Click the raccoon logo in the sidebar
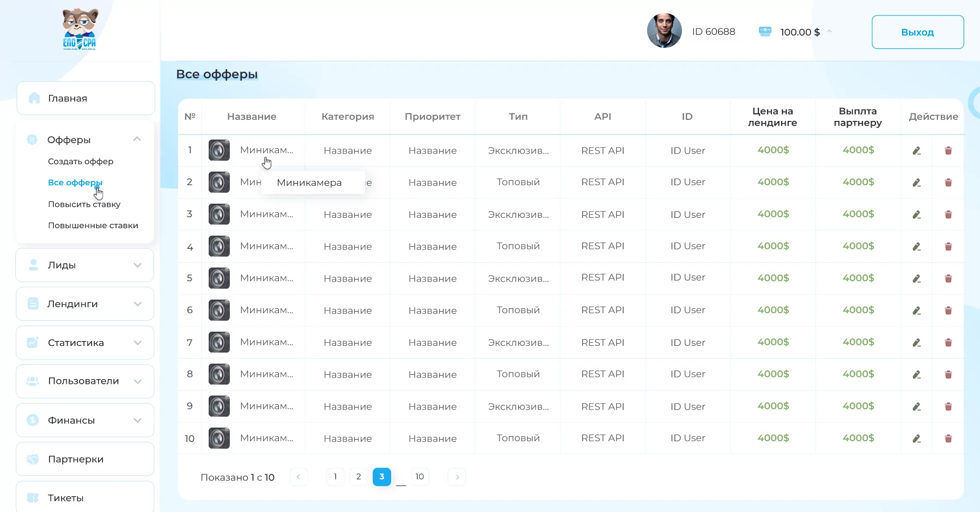 point(80,29)
